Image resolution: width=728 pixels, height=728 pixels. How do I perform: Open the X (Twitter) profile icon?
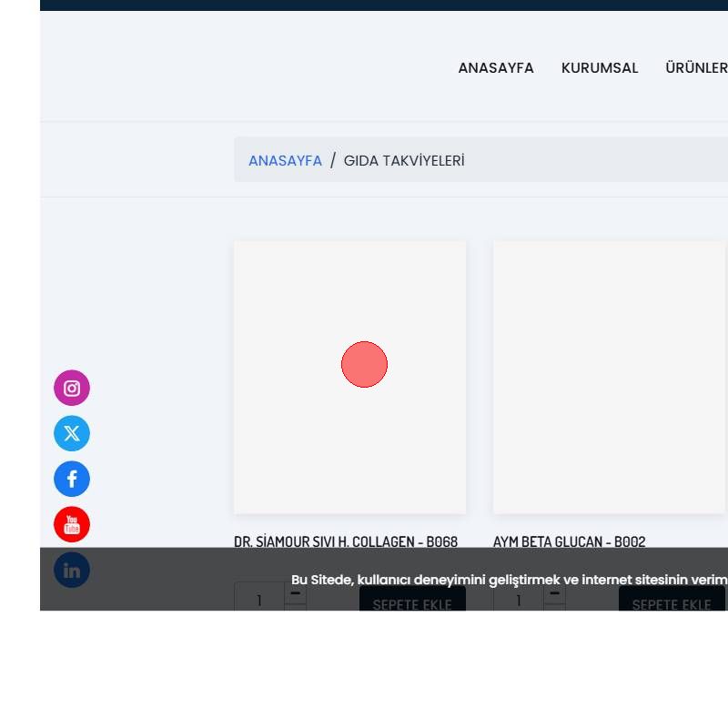72,434
